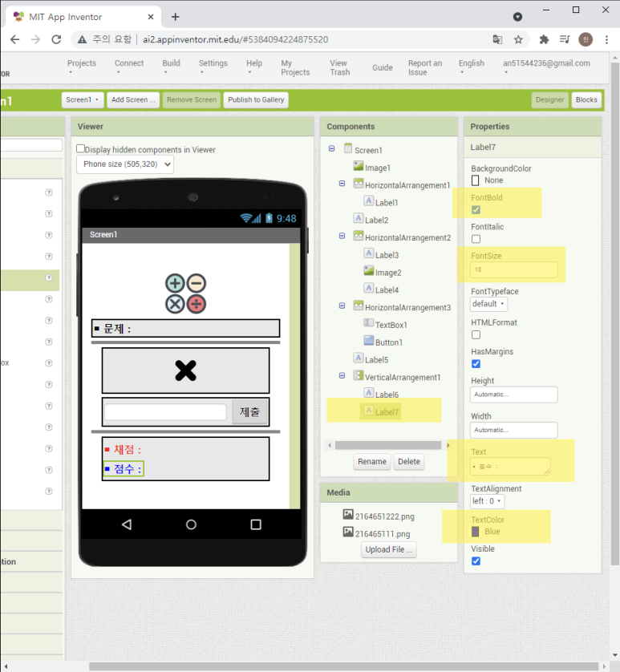Image resolution: width=620 pixels, height=672 pixels.
Task: Click the HorizontalArrangement2 component icon
Action: [359, 235]
